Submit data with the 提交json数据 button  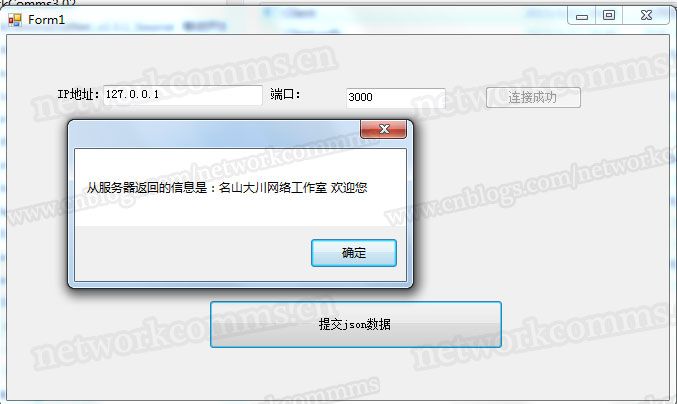click(x=355, y=324)
